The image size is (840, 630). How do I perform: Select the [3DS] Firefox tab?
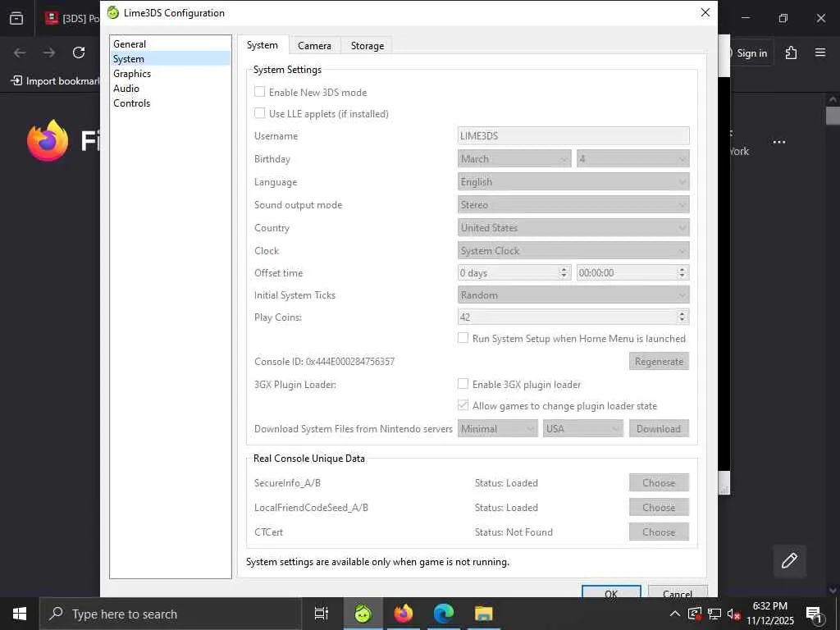[x=71, y=18]
